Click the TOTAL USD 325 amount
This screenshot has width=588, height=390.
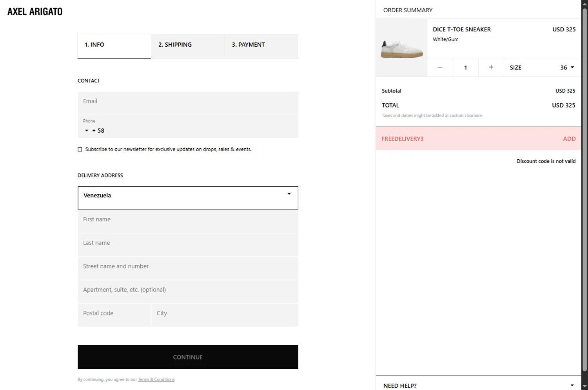point(564,105)
